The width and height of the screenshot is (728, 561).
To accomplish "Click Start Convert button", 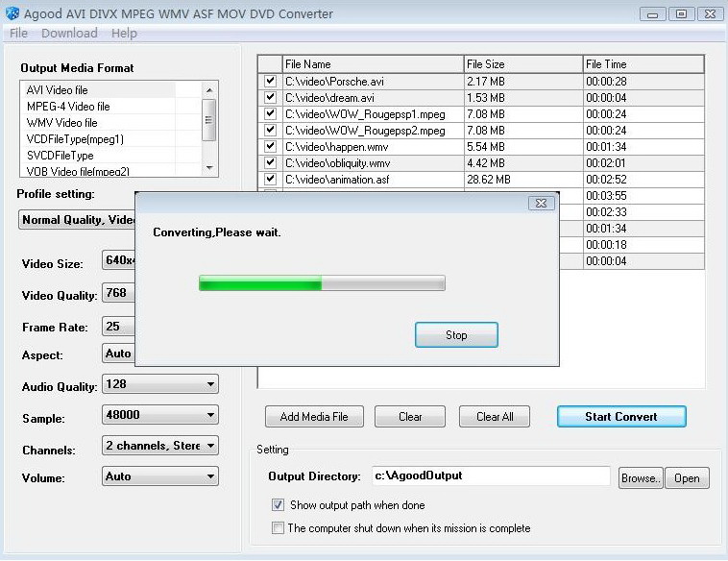I will point(621,417).
